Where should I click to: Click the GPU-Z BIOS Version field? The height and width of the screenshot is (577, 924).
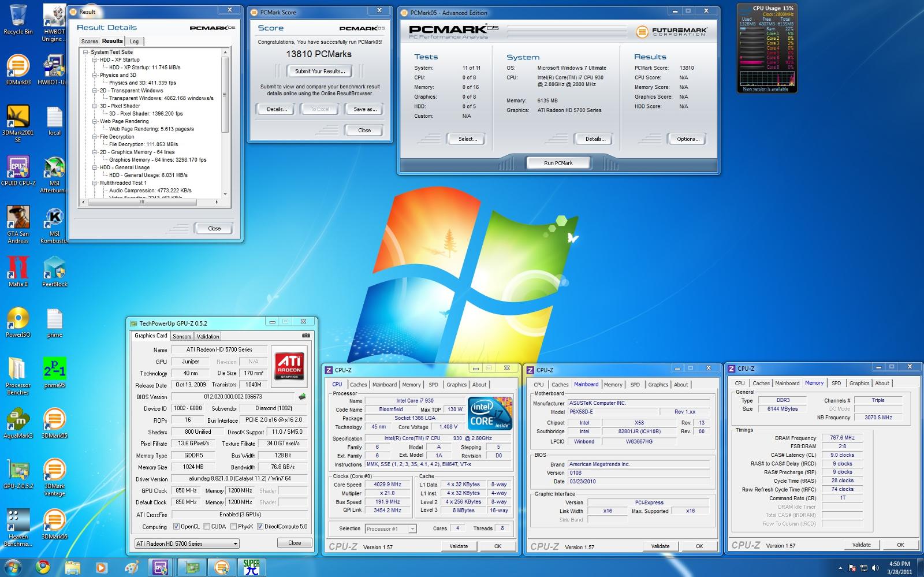(x=233, y=397)
